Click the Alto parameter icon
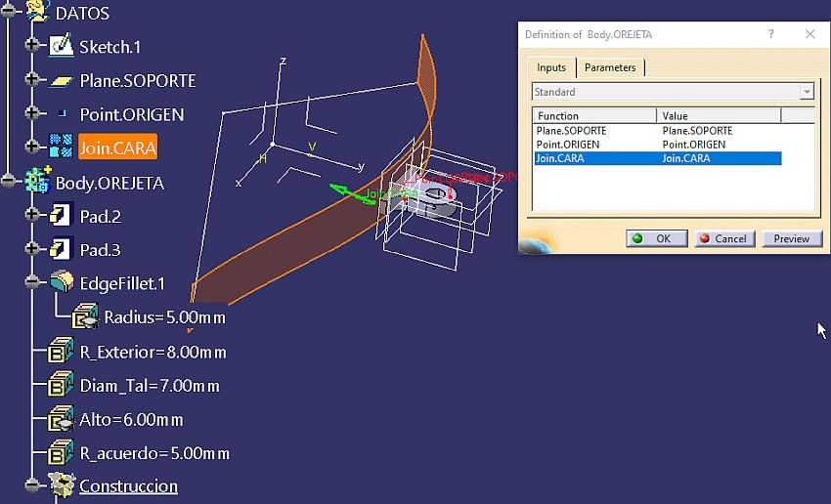The width and height of the screenshot is (831, 504). point(61,419)
